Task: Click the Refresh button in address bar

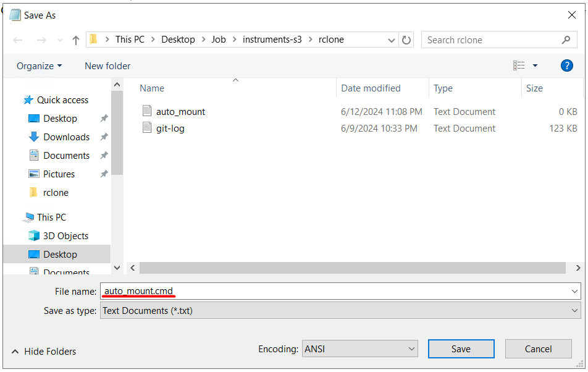Action: 406,40
